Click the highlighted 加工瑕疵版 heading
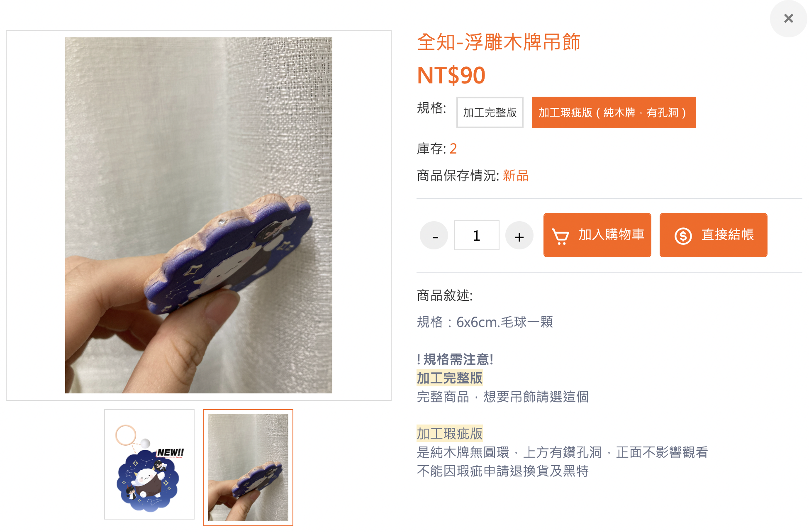809x532 pixels. coord(450,434)
